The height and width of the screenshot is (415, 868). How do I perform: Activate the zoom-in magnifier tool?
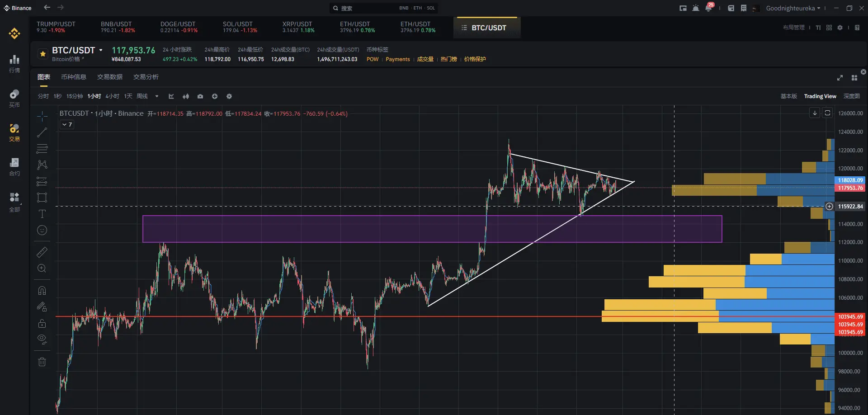(42, 269)
